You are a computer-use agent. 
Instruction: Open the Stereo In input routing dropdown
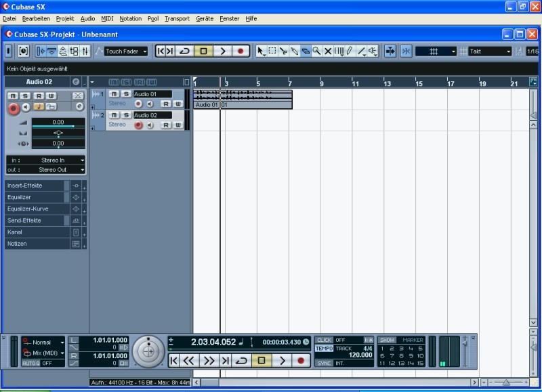click(45, 160)
